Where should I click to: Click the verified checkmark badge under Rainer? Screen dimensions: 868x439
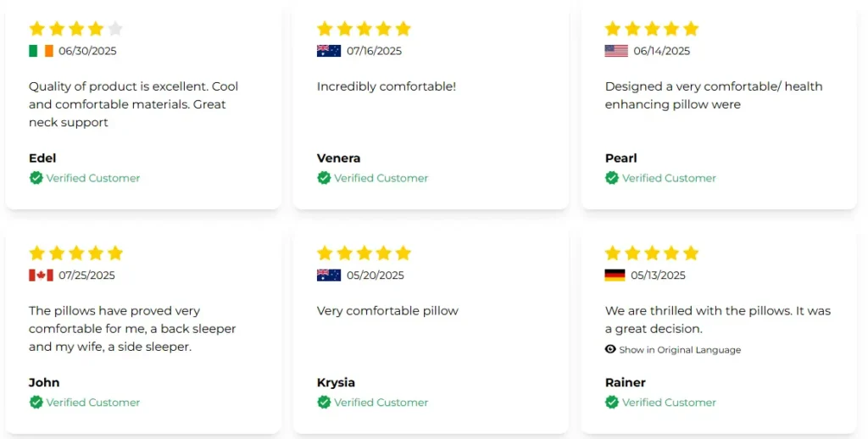point(612,403)
